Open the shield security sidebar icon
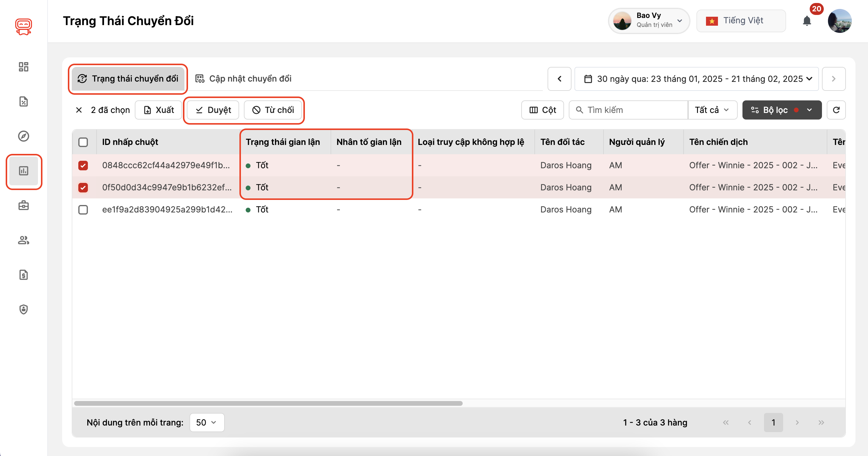 tap(23, 310)
